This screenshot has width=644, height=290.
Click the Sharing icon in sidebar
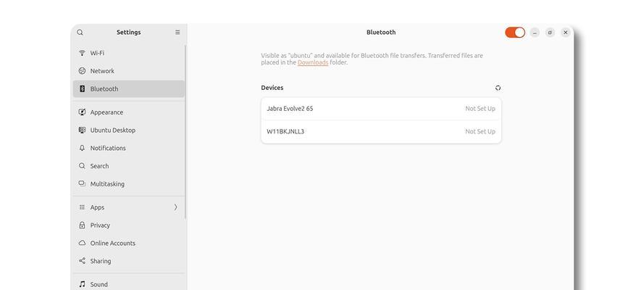(x=82, y=261)
